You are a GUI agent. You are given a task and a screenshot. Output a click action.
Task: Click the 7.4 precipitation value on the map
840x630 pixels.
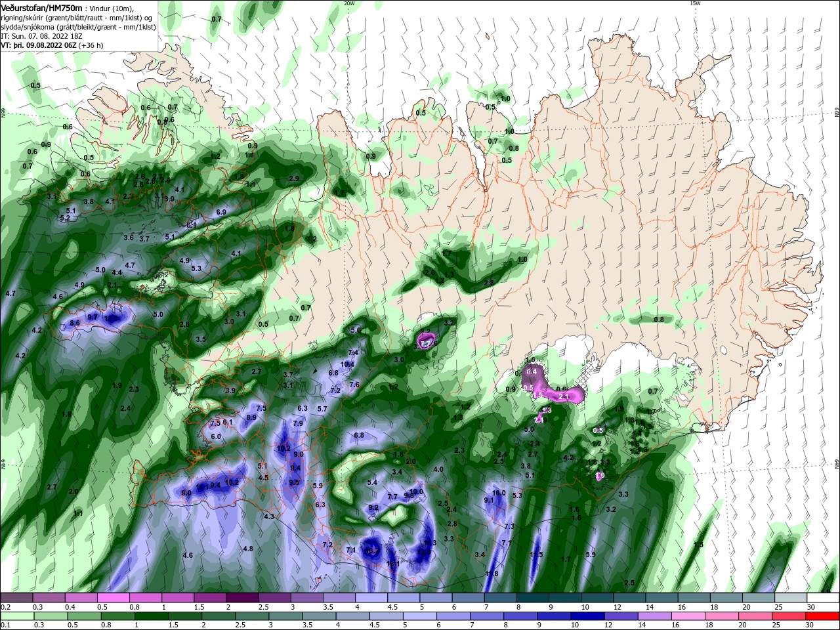point(353,353)
